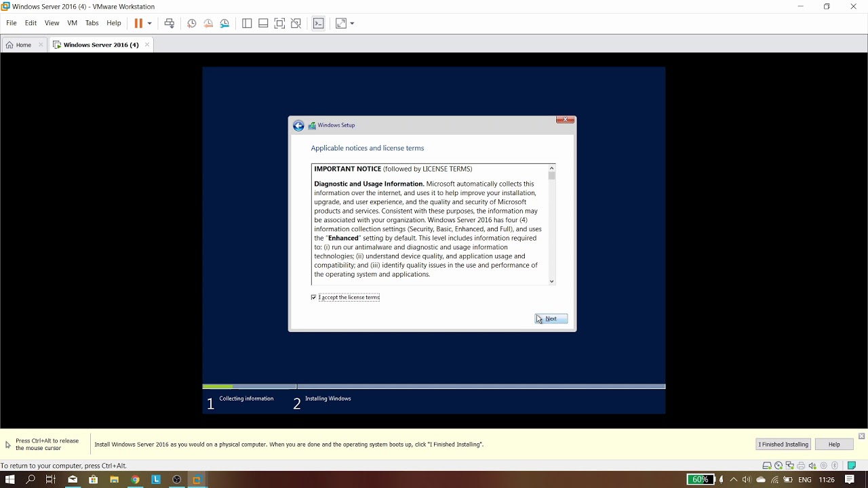Screen dimensions: 868x488
Task: Switch to Unity mode icon
Action: pyautogui.click(x=296, y=23)
